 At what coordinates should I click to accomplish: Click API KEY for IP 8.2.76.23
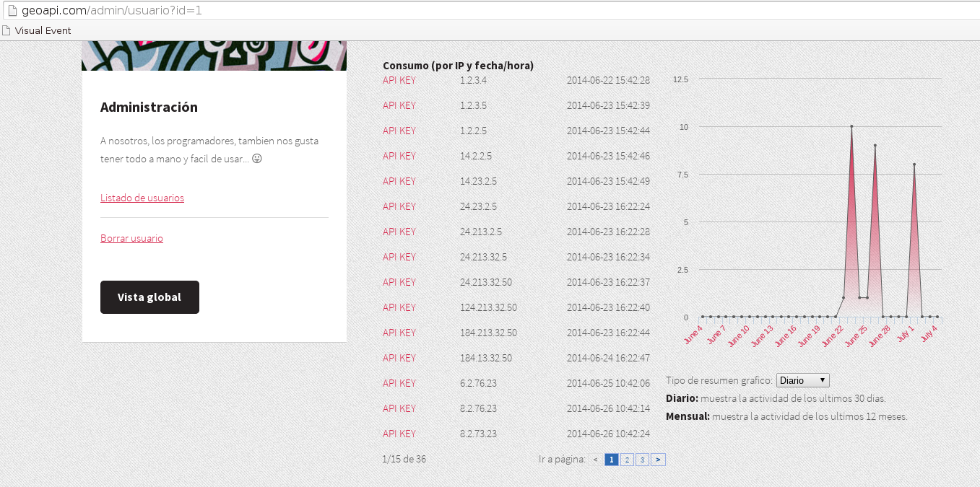pos(399,408)
